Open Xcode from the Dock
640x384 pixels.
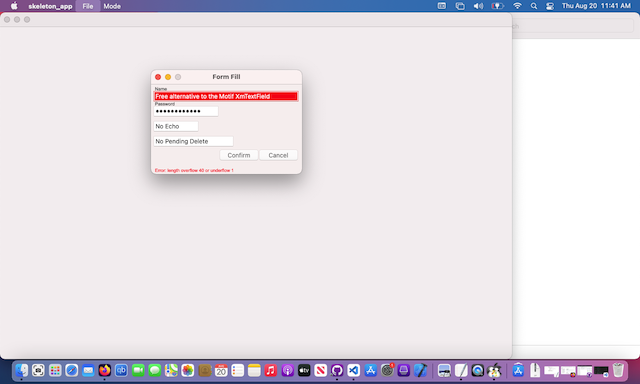coord(420,370)
